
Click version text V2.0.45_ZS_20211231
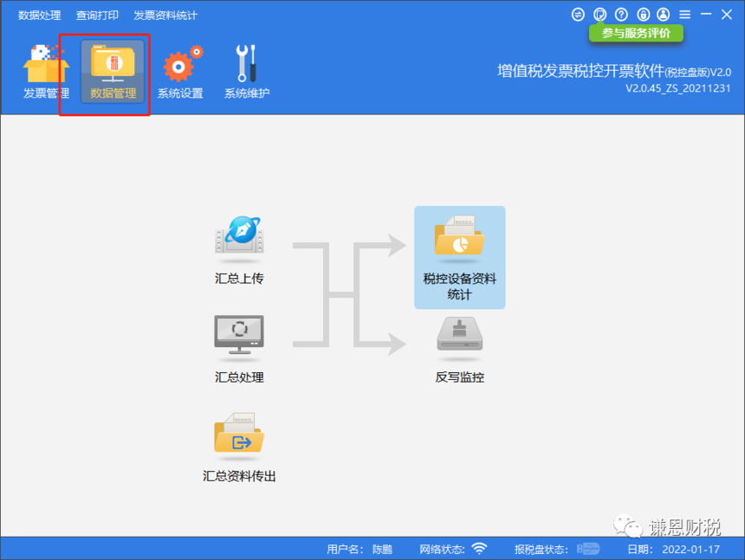click(678, 88)
